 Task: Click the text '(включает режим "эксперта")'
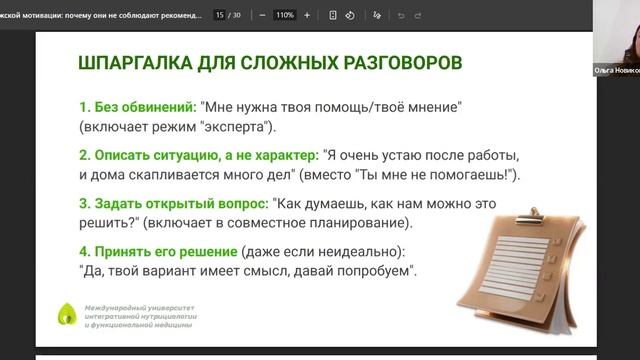[178, 127]
